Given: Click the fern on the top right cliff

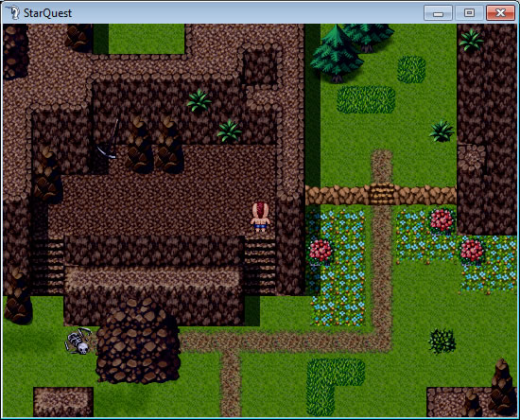Looking at the screenshot, I should click(471, 41).
